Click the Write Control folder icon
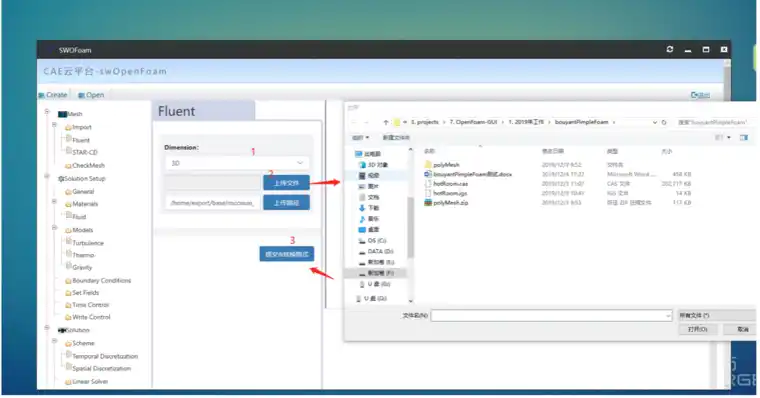Image resolution: width=760 pixels, height=398 pixels. pyautogui.click(x=68, y=318)
